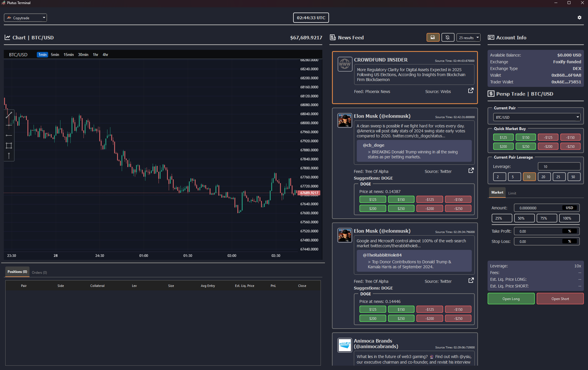588x370 pixels.
Task: Click the News Feed newspaper icon
Action: point(333,37)
